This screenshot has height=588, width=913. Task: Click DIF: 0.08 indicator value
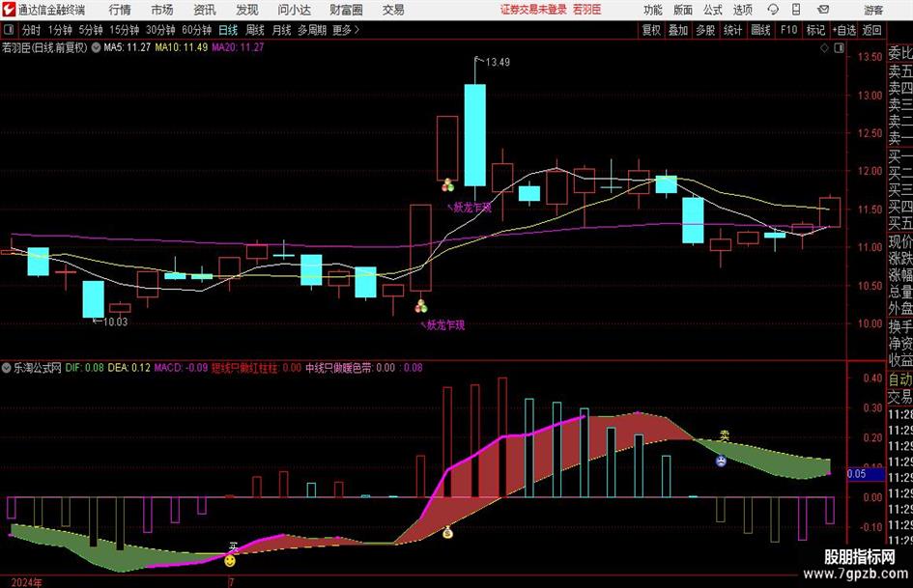click(x=84, y=368)
